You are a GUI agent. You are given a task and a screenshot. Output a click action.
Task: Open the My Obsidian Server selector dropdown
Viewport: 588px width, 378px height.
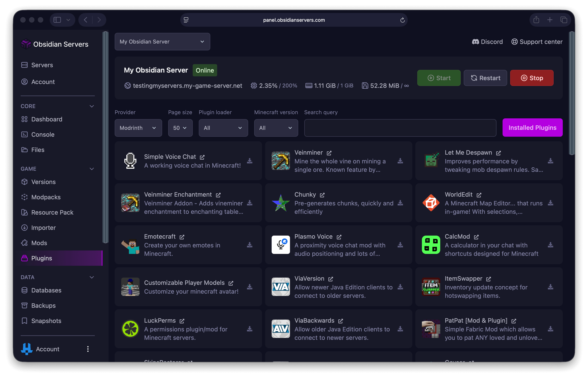coord(162,42)
